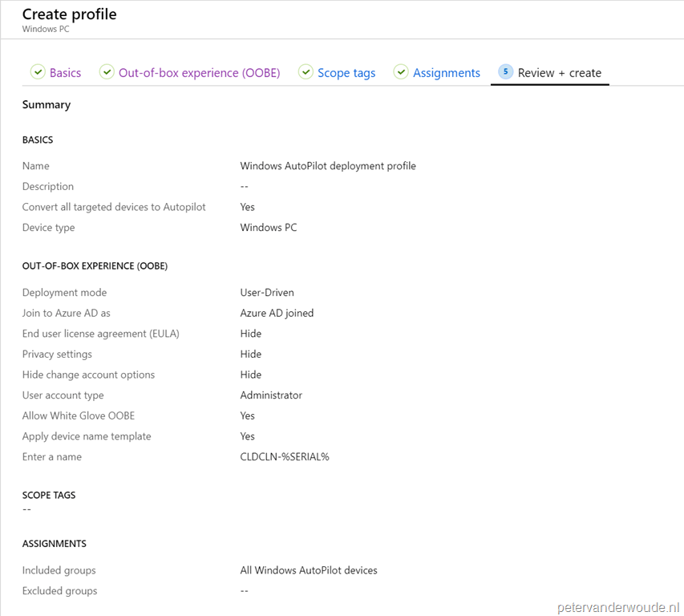Click the green checkmark beside Assignments
Image resolution: width=684 pixels, height=616 pixels.
[400, 71]
